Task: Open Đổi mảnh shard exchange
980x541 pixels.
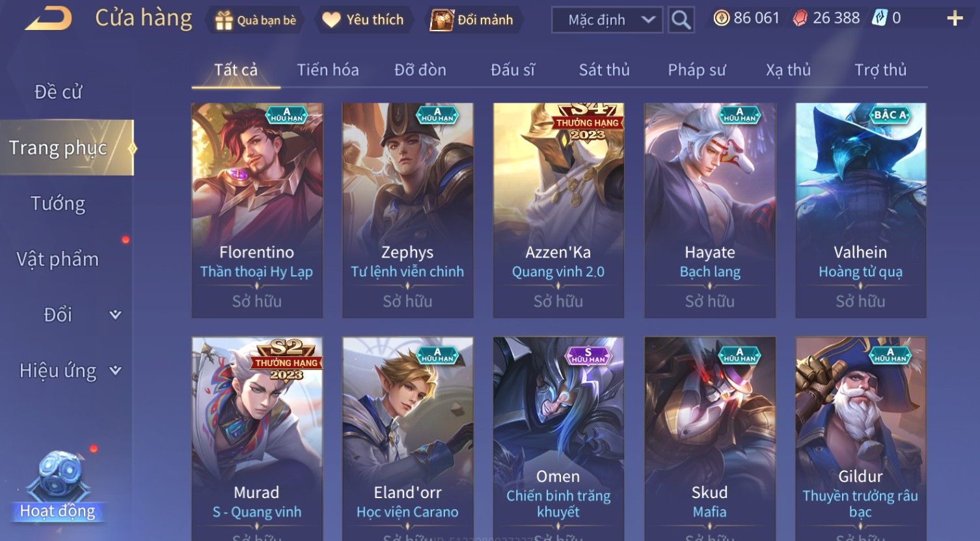Action: (x=442, y=20)
